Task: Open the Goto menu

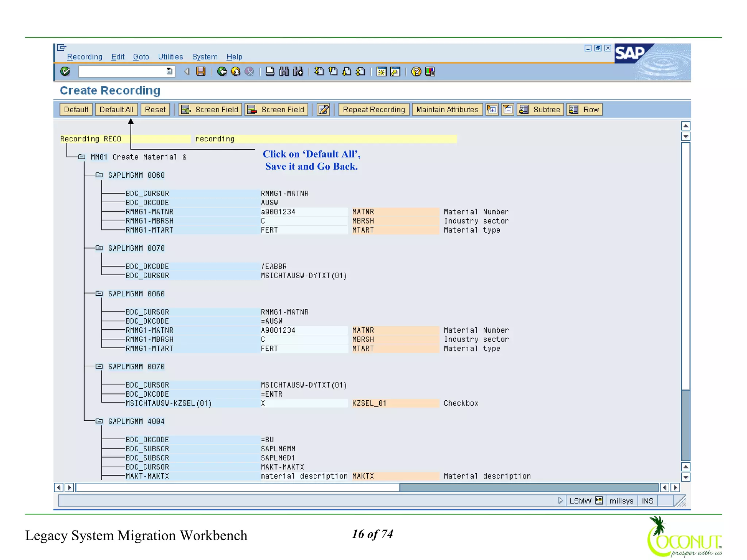Action: point(141,57)
